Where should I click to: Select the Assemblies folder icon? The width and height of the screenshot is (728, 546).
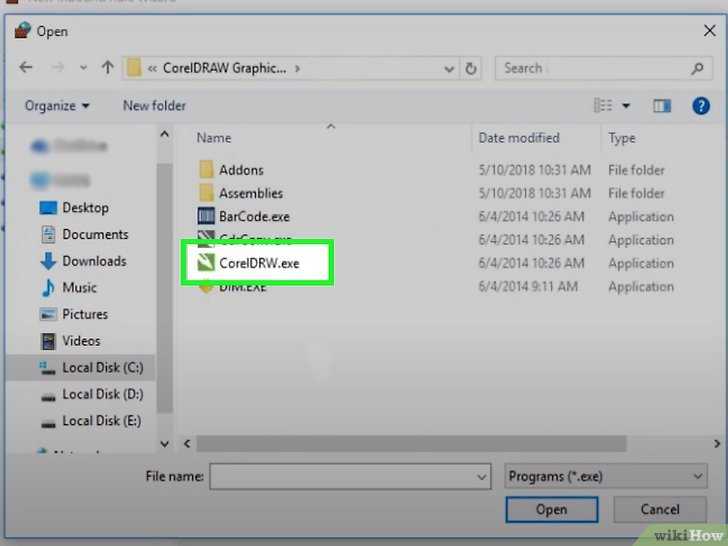point(206,193)
